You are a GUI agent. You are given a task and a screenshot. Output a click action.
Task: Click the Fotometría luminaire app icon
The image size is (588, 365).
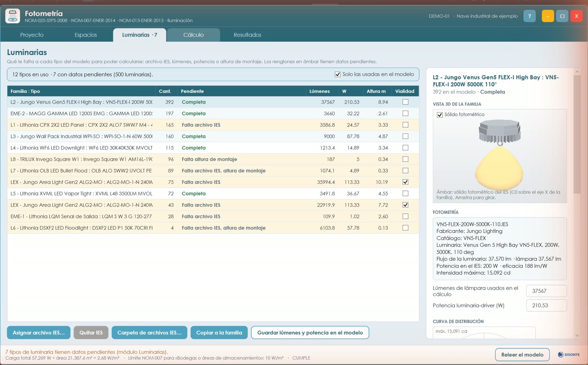pyautogui.click(x=12, y=16)
